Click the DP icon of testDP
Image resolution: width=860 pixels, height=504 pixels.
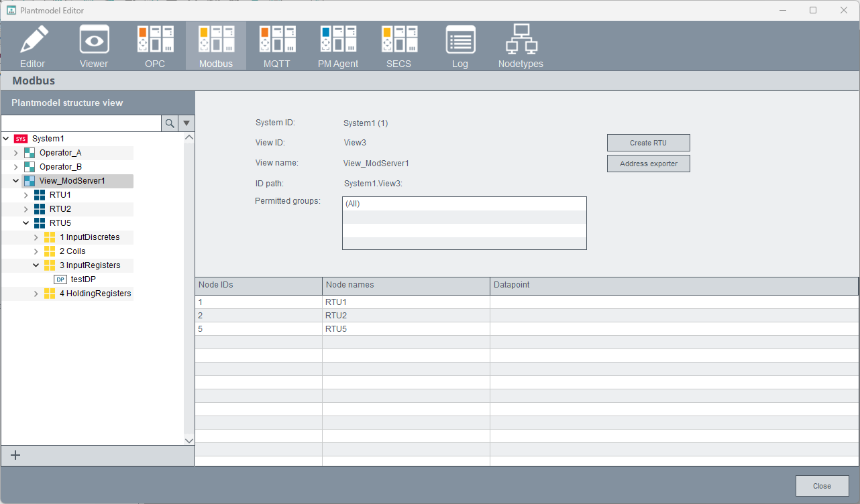click(x=60, y=279)
